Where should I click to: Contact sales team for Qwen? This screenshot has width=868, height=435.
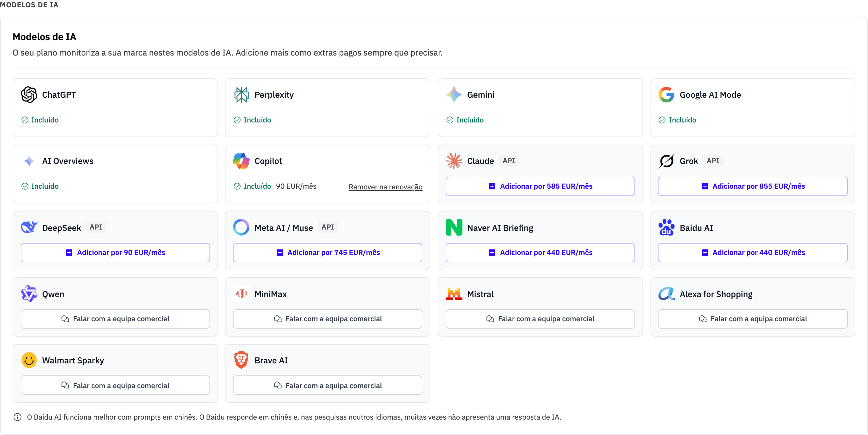[x=115, y=319]
